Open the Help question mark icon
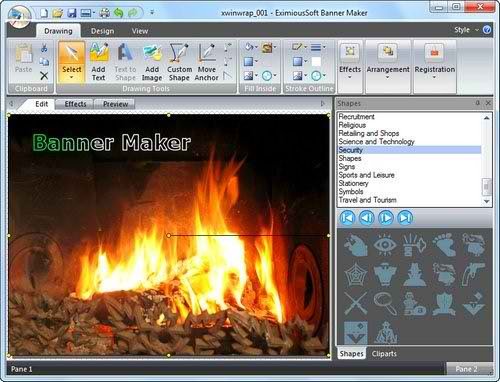 pyautogui.click(x=487, y=30)
